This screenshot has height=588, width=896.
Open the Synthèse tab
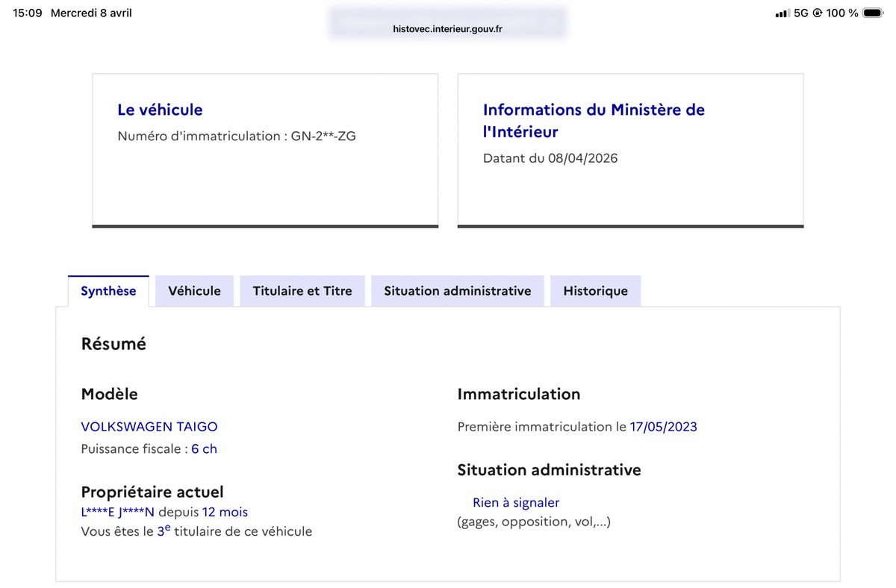coord(108,291)
